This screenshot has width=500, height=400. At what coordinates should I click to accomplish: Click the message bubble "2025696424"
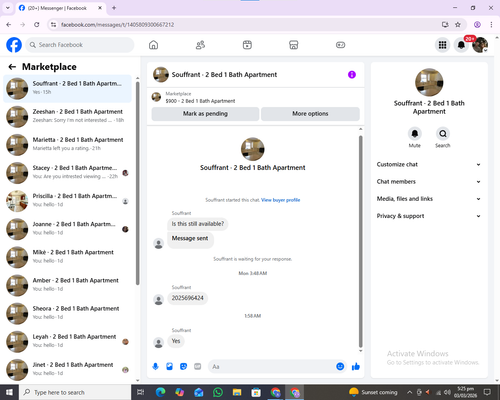187,298
